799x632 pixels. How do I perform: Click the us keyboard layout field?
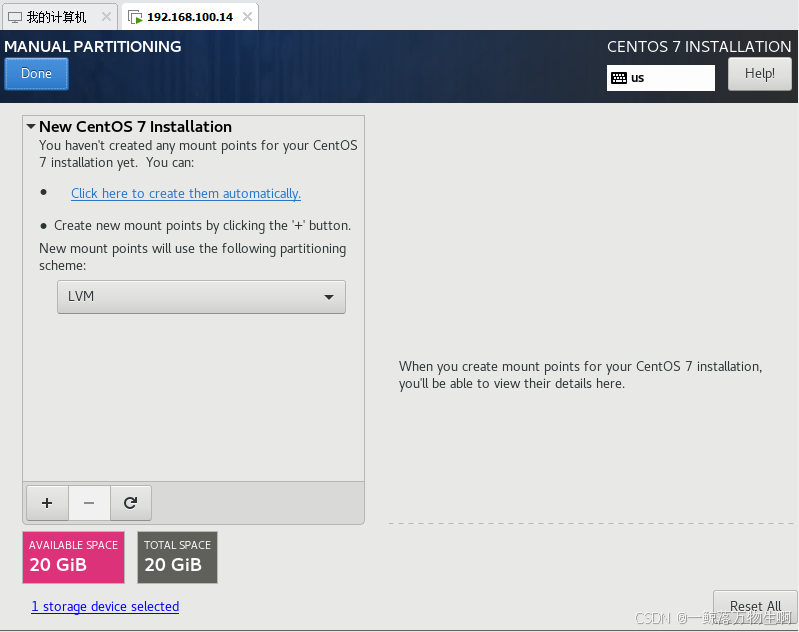(660, 78)
